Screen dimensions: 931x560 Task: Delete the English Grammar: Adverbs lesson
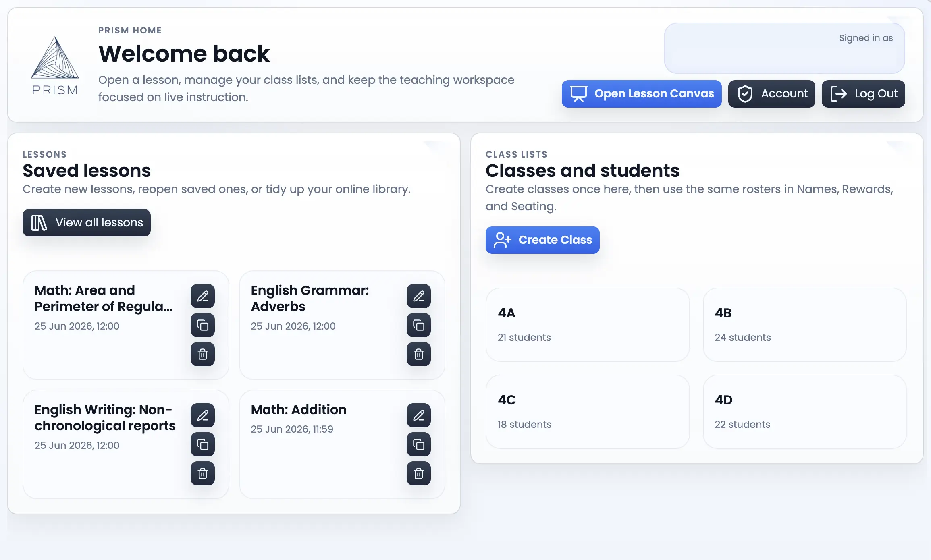pyautogui.click(x=419, y=354)
